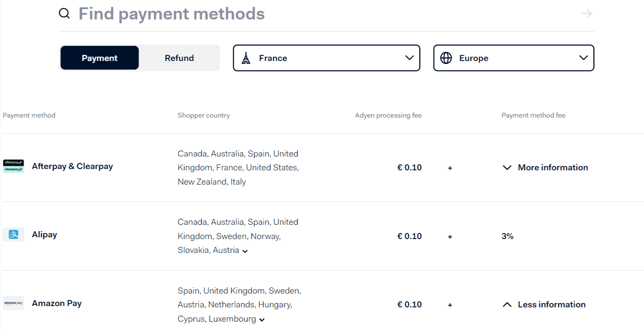Click the Adyen processing fee column header
The width and height of the screenshot is (644, 332).
click(x=388, y=115)
